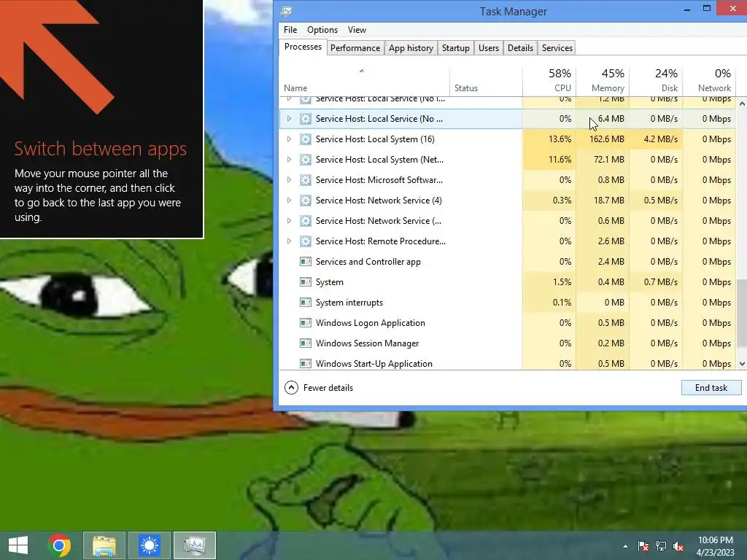Click the System process icon
This screenshot has height=560, width=747.
(x=306, y=282)
